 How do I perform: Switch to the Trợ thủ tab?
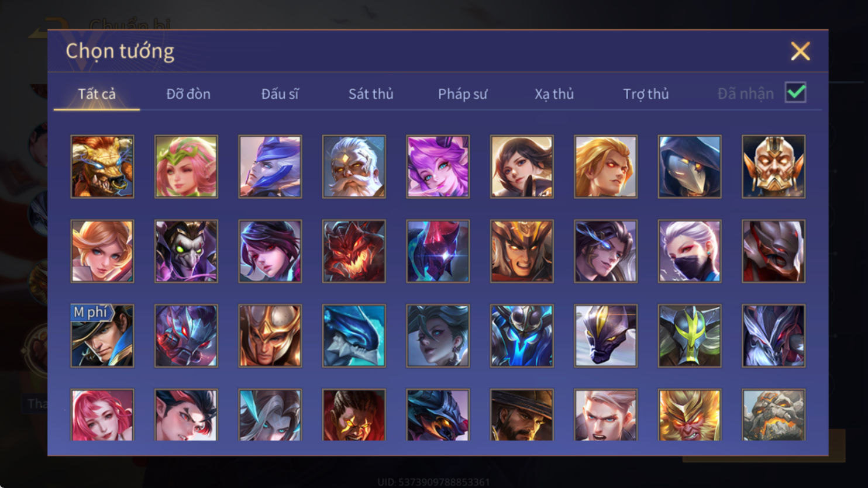(646, 94)
